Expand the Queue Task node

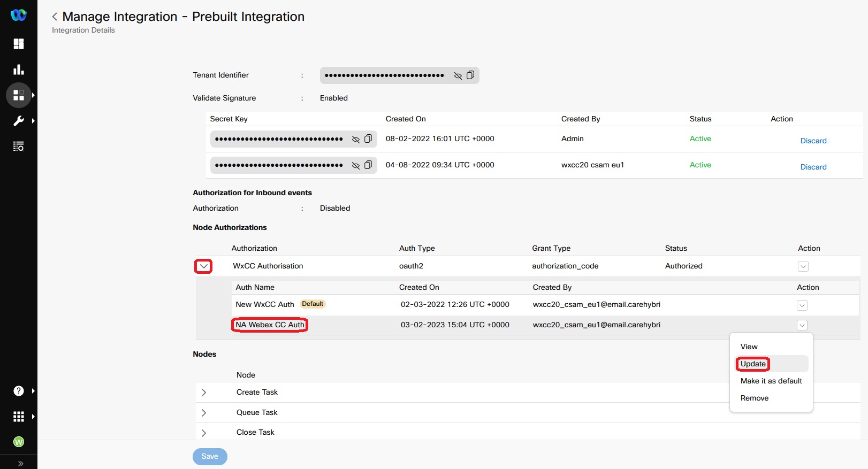204,413
